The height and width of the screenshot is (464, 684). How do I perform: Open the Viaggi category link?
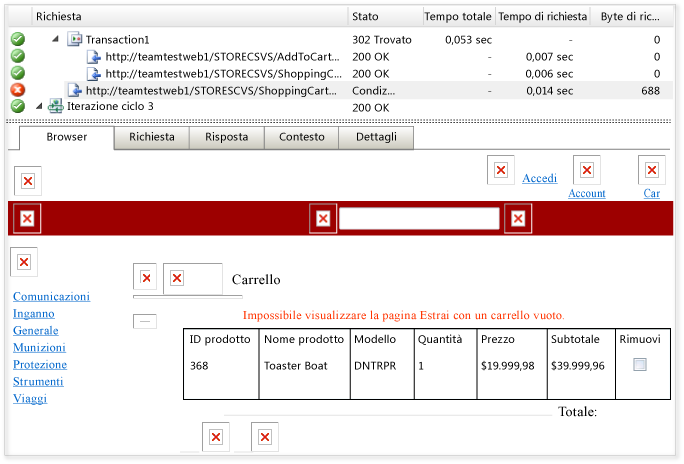(x=30, y=399)
